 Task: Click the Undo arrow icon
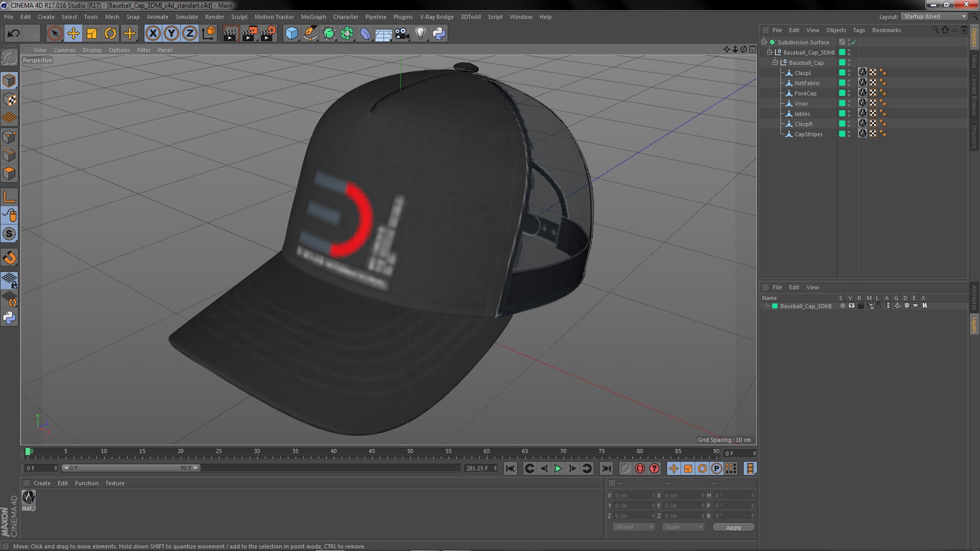(x=13, y=34)
